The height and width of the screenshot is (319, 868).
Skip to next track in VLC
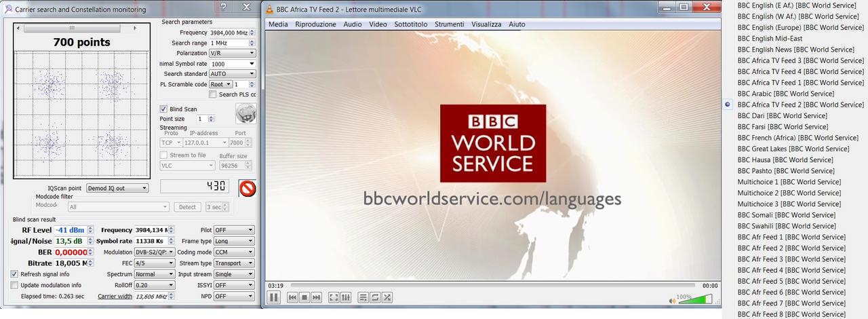click(317, 297)
